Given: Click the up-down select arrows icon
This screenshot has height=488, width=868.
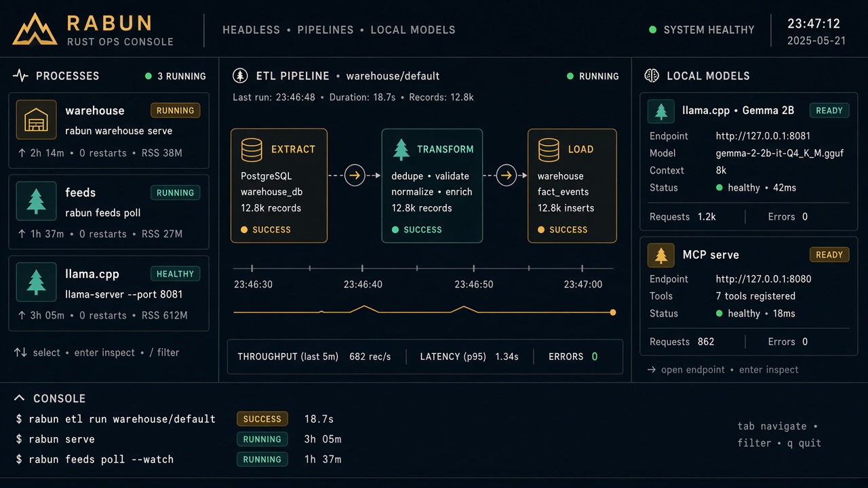Looking at the screenshot, I should click(20, 352).
